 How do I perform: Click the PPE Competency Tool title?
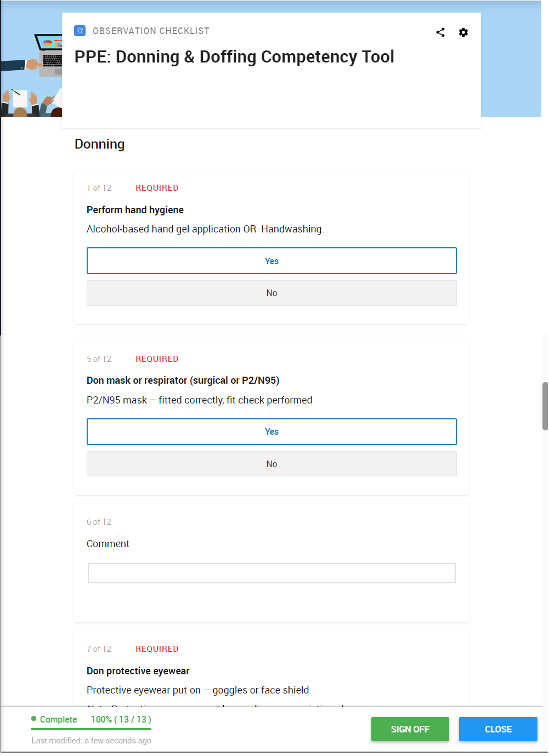[x=235, y=56]
